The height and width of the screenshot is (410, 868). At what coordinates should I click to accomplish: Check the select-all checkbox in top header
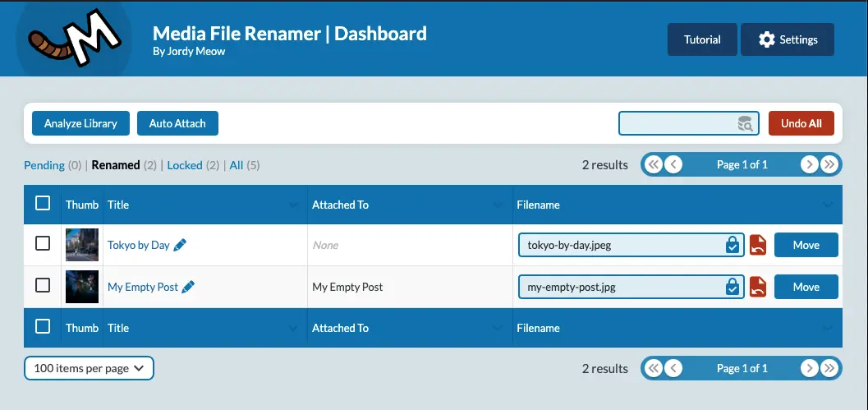[43, 204]
